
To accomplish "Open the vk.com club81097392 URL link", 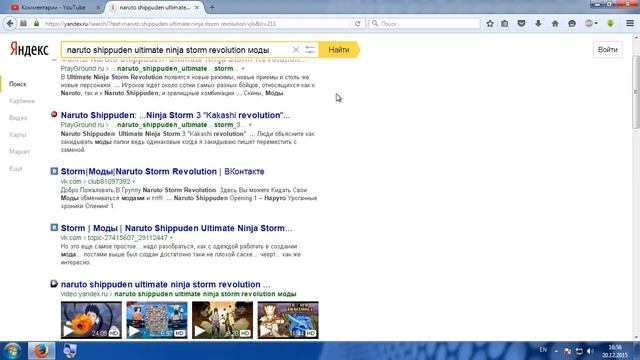I will tap(96, 182).
